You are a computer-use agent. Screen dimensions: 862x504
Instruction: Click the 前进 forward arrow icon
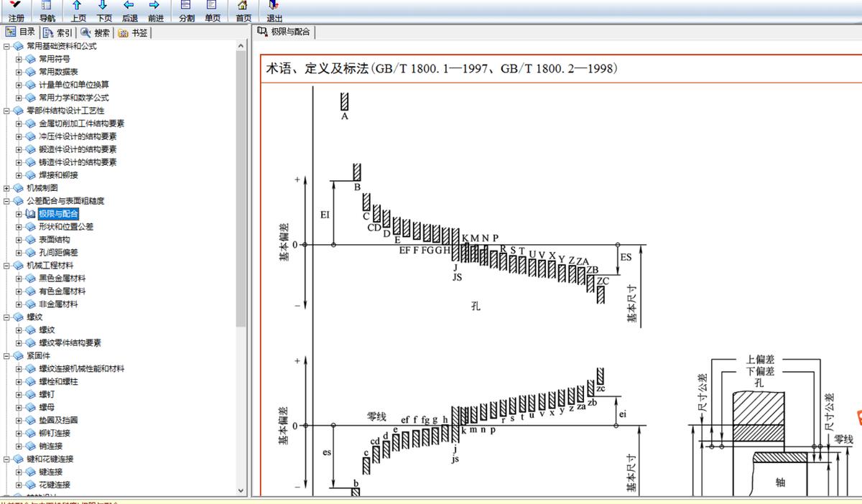click(154, 10)
